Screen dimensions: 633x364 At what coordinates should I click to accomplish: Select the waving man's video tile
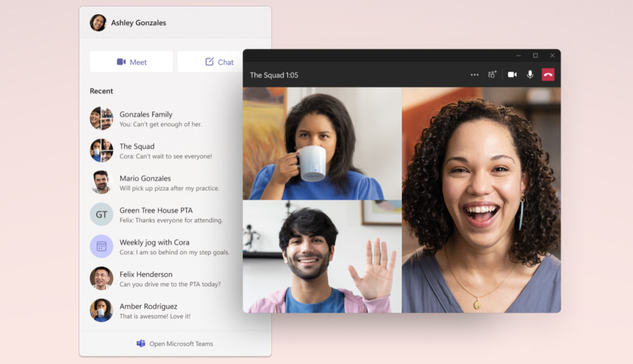point(322,257)
